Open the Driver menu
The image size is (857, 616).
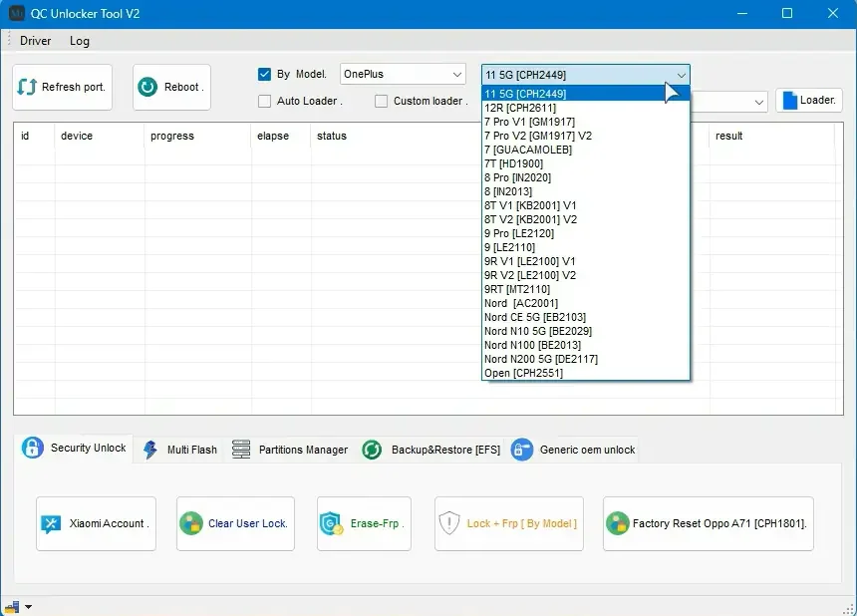click(x=36, y=41)
